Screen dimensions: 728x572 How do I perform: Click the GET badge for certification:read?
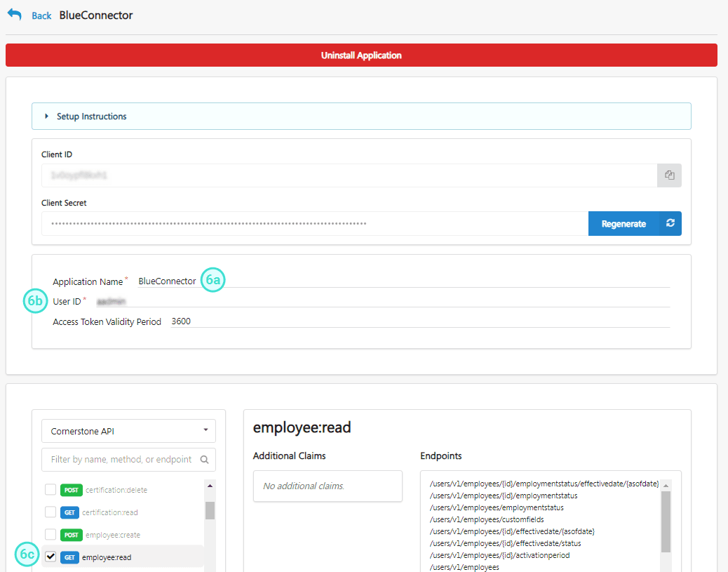69,512
